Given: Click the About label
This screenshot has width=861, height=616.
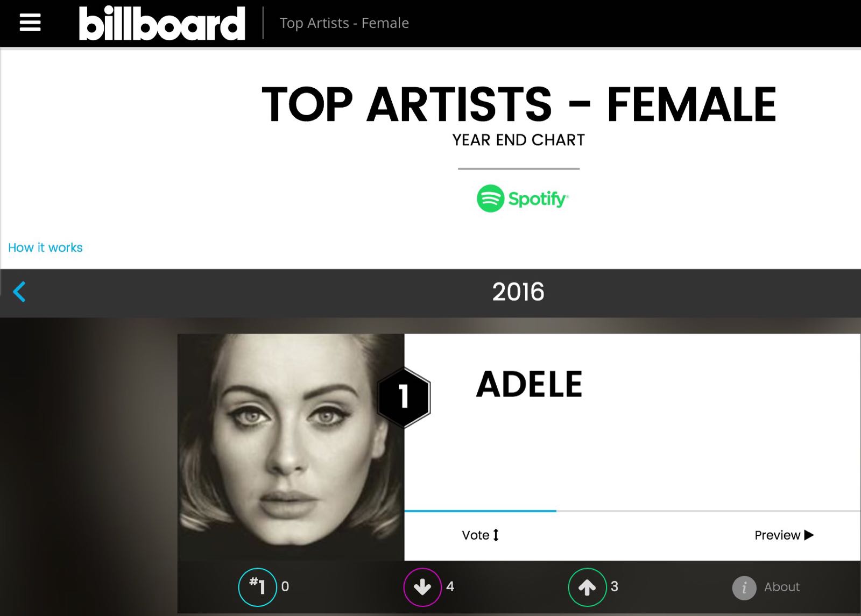Looking at the screenshot, I should (x=782, y=587).
